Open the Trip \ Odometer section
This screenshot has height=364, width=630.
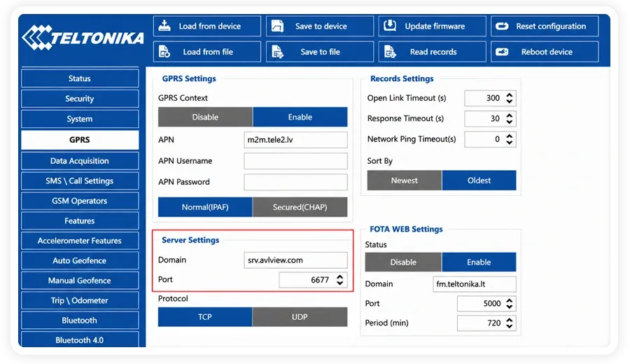pyautogui.click(x=80, y=300)
